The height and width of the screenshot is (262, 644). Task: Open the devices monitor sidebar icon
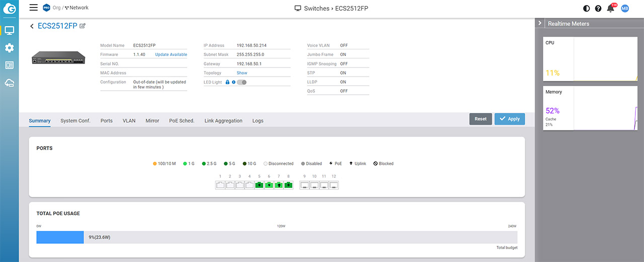[9, 30]
